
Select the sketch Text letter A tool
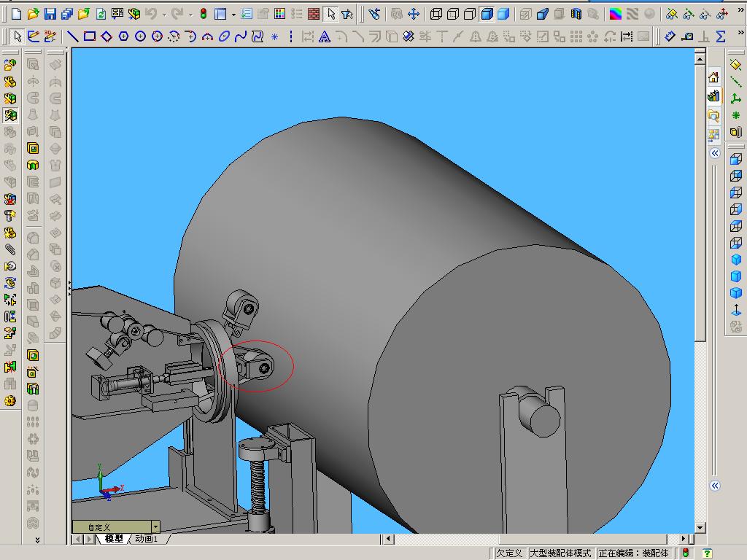[325, 36]
